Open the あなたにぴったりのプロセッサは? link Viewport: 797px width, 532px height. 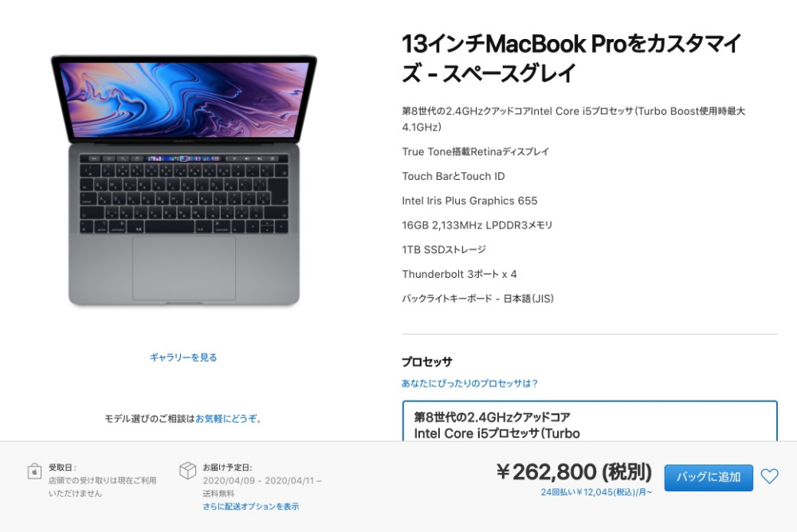coord(469,383)
